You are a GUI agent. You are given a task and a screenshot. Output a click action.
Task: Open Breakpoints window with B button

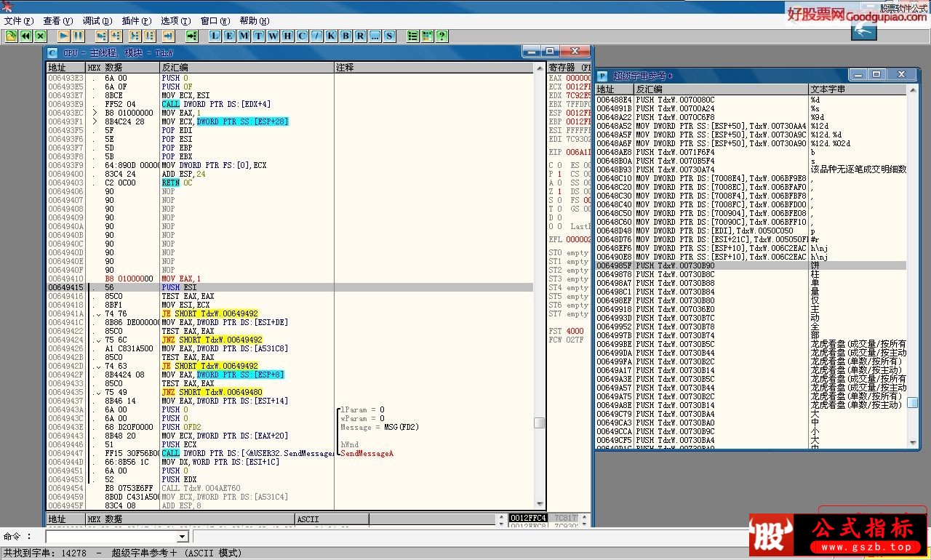345,36
